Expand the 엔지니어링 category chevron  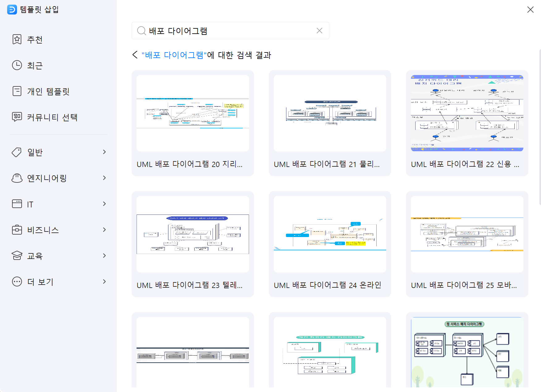[x=104, y=178]
